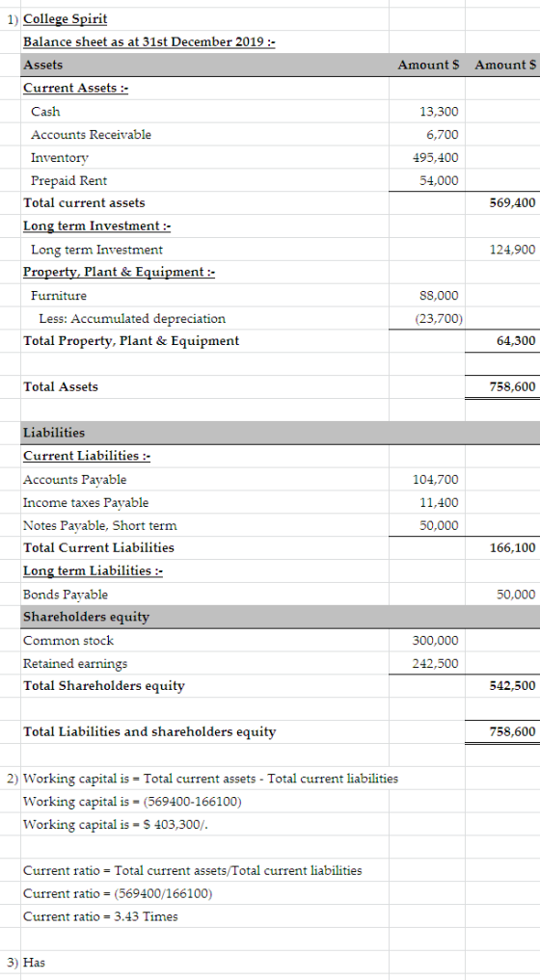Screen dimensions: 540x980
Task: Select 'Income taxes Payable' label
Action: click(86, 502)
